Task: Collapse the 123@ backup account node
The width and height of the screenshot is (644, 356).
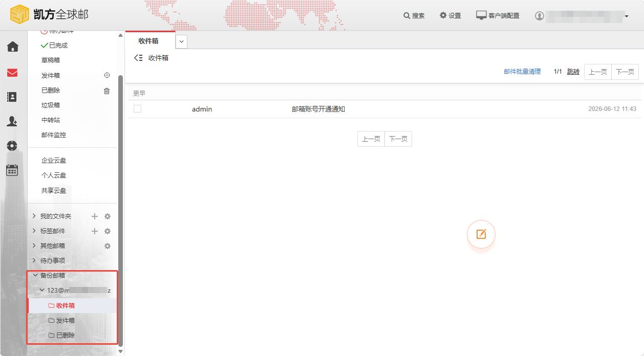Action: pyautogui.click(x=42, y=290)
